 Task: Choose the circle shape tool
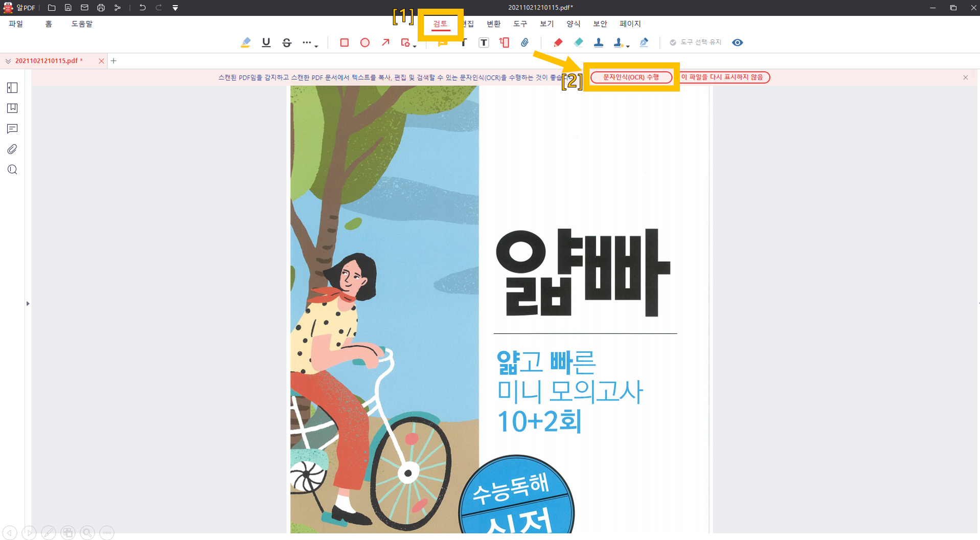[x=365, y=42]
